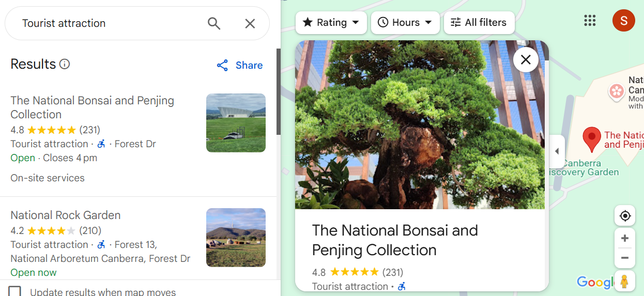This screenshot has height=296, width=644.
Task: Click the bonsai tree card photo
Action: (420, 124)
